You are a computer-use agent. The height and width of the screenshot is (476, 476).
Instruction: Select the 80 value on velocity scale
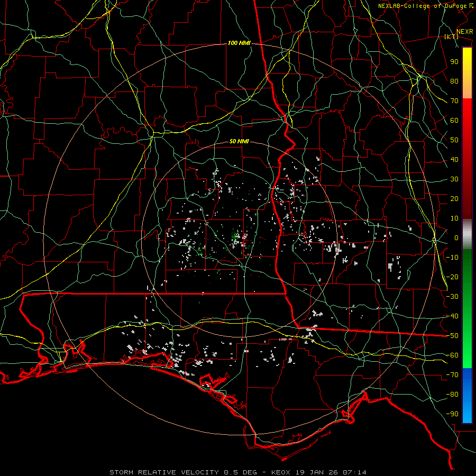(454, 81)
